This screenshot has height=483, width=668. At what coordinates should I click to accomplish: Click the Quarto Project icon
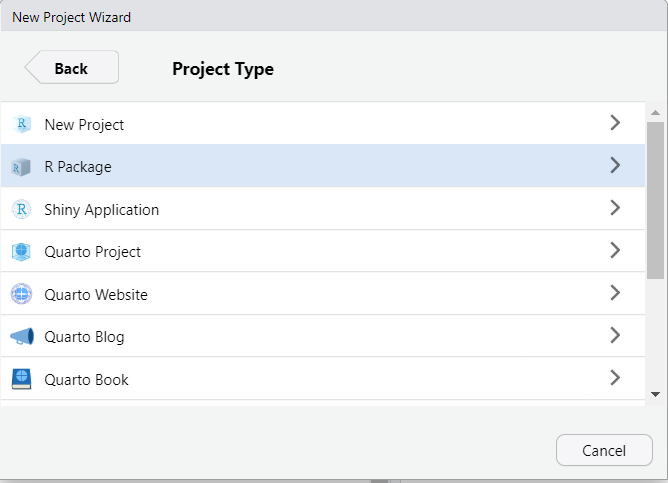[21, 252]
